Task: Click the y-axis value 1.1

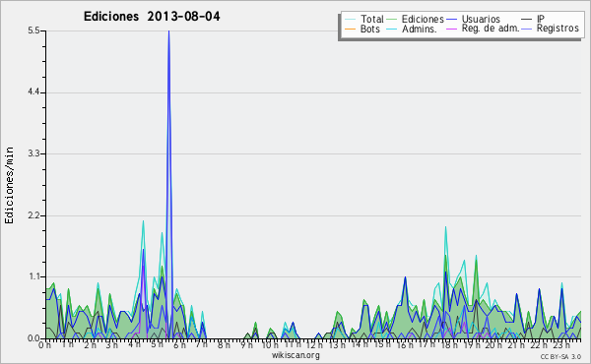Action: (x=33, y=277)
